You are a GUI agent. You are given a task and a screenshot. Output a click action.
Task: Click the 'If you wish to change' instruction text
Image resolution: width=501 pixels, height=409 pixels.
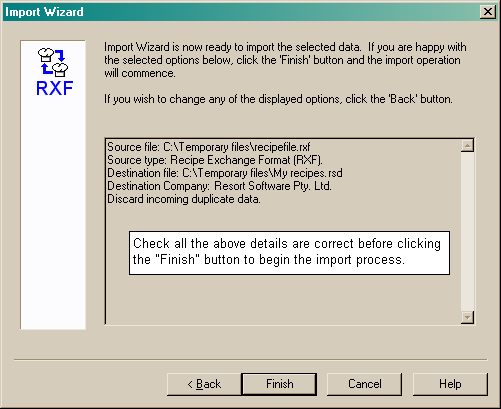click(x=278, y=99)
